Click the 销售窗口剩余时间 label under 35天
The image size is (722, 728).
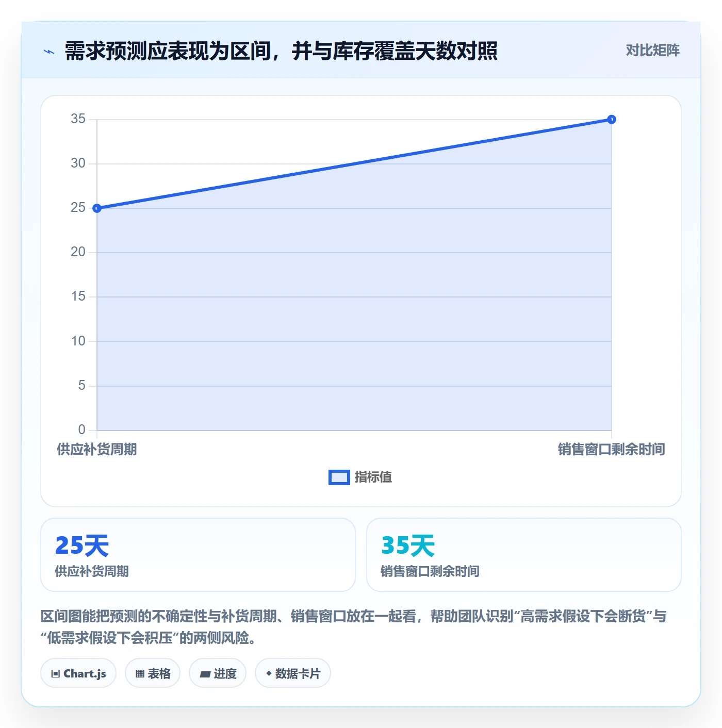430,571
